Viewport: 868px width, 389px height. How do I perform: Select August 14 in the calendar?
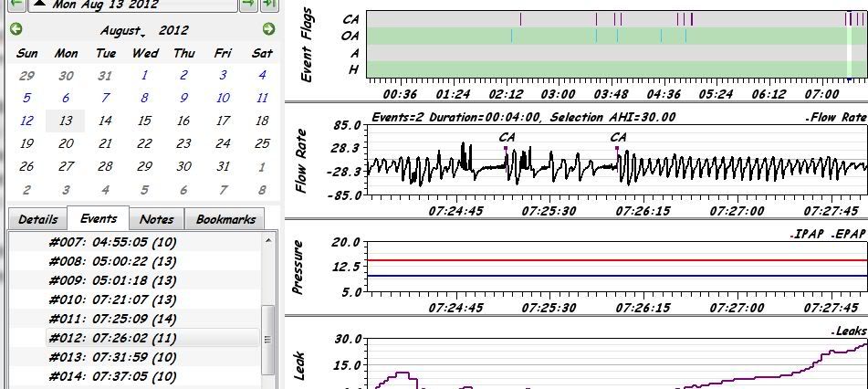click(106, 121)
